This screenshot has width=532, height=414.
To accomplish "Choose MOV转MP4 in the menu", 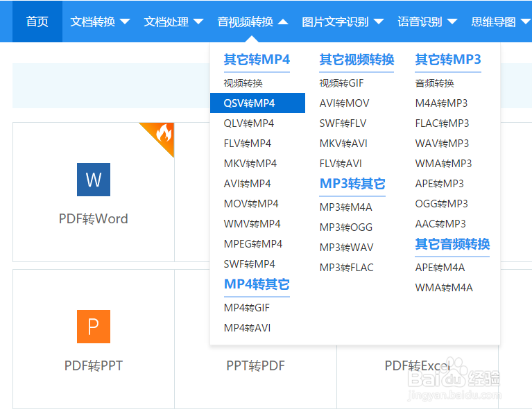I will click(x=251, y=204).
